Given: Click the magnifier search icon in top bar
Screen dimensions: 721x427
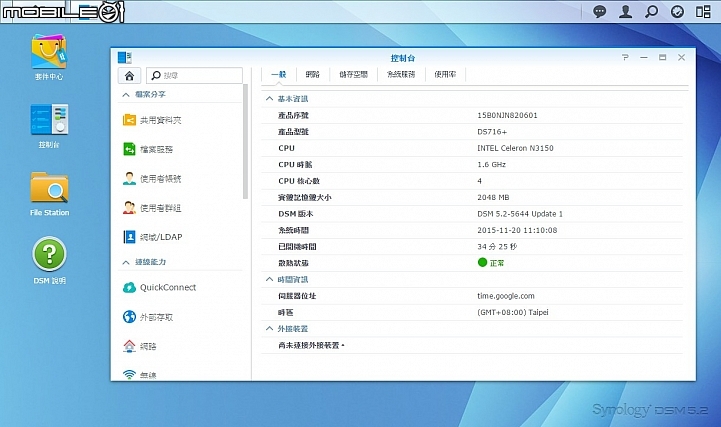Looking at the screenshot, I should [x=651, y=11].
